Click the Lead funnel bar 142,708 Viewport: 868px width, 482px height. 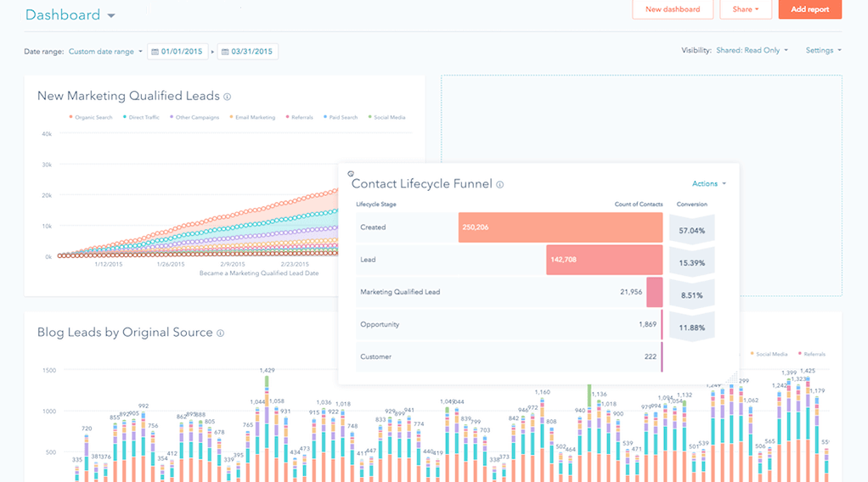(x=605, y=260)
